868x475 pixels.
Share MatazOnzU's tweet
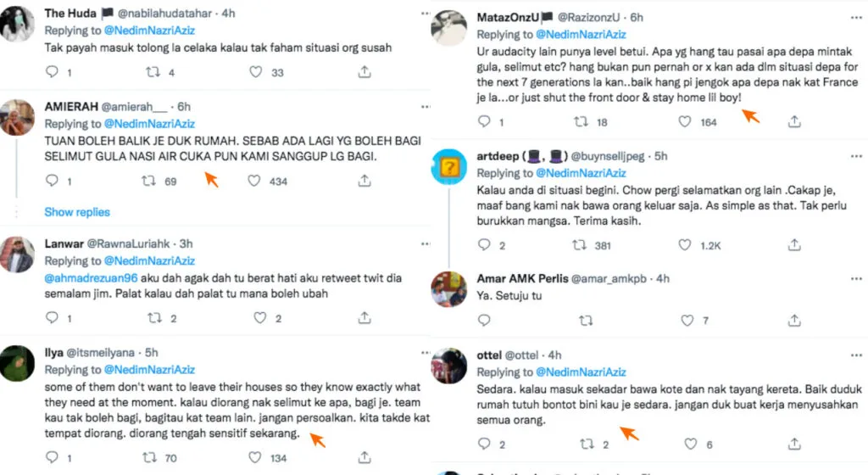click(x=793, y=121)
